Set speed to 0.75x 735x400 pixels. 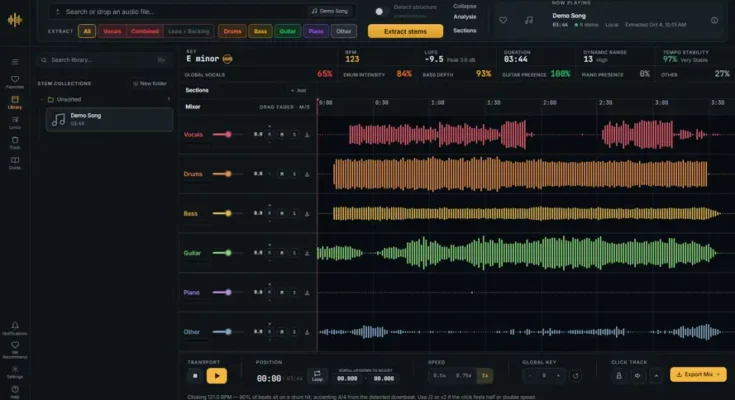click(463, 376)
